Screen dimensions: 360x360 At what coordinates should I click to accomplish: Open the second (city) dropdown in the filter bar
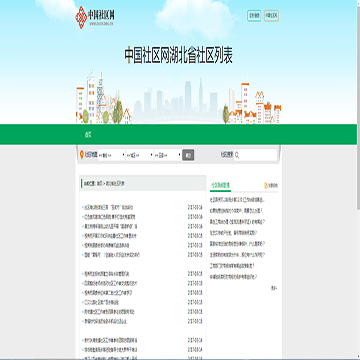pyautogui.click(x=139, y=155)
